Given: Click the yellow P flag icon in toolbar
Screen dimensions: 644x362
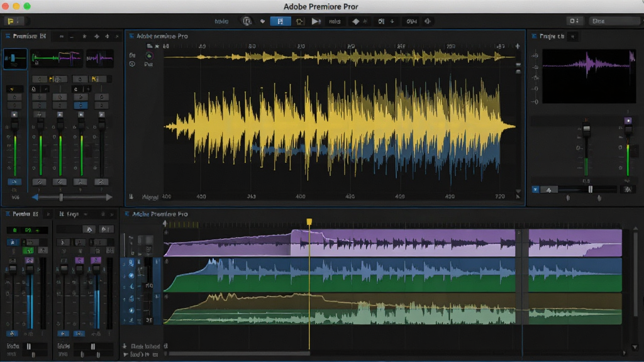Looking at the screenshot, I should coord(11,21).
